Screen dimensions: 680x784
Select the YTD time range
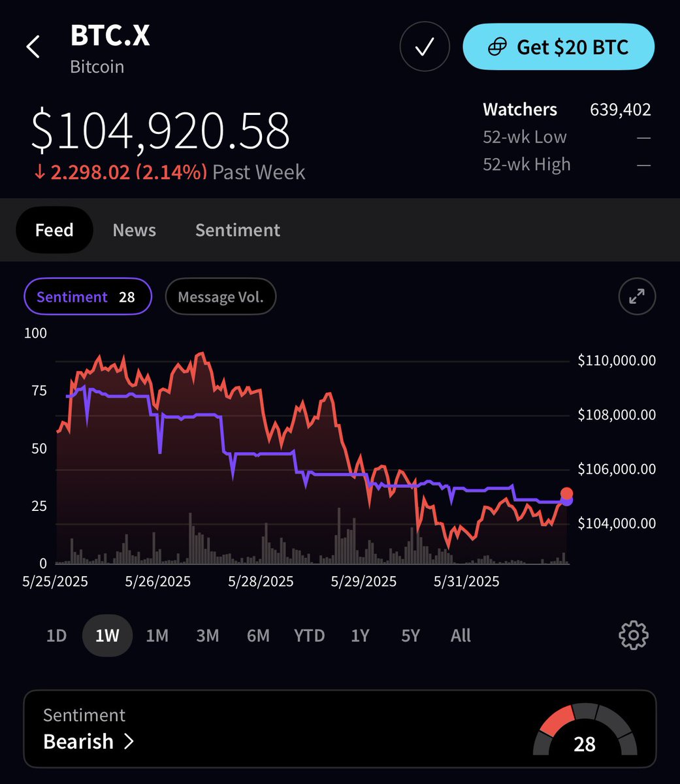[309, 635]
